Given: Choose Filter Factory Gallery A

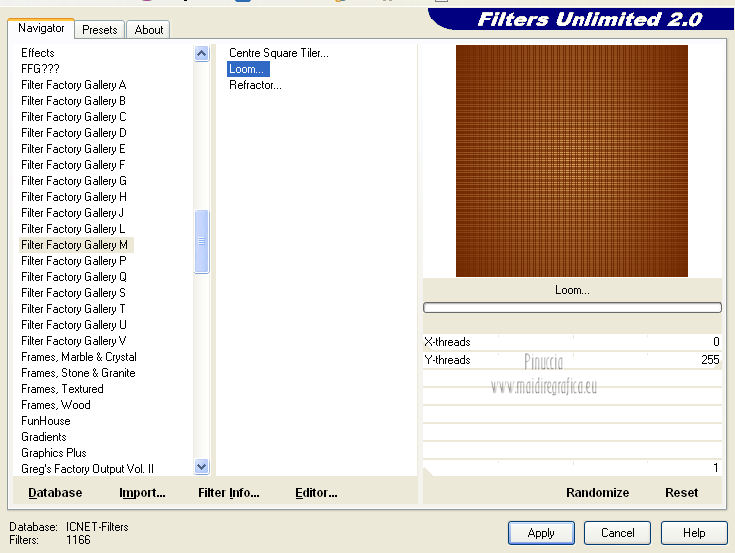Looking at the screenshot, I should tap(74, 85).
